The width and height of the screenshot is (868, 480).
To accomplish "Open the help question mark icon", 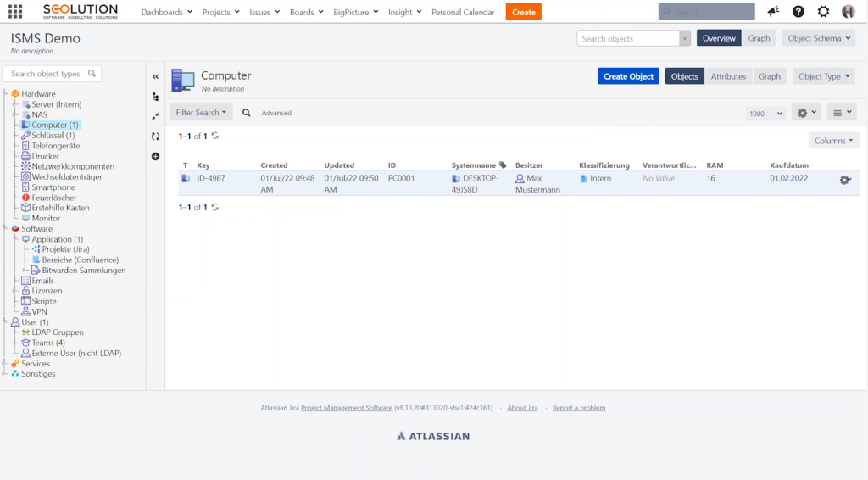I will (x=798, y=12).
